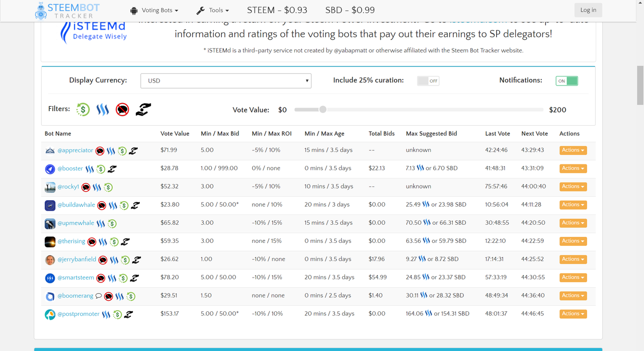
Task: Open the @appreciator bot link
Action: click(x=75, y=150)
